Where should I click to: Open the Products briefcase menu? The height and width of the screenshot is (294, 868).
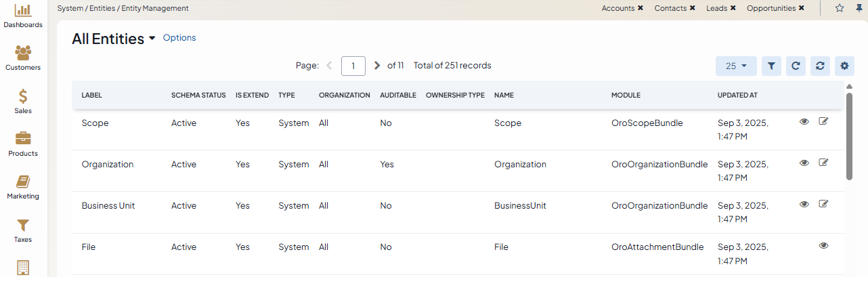pyautogui.click(x=23, y=144)
